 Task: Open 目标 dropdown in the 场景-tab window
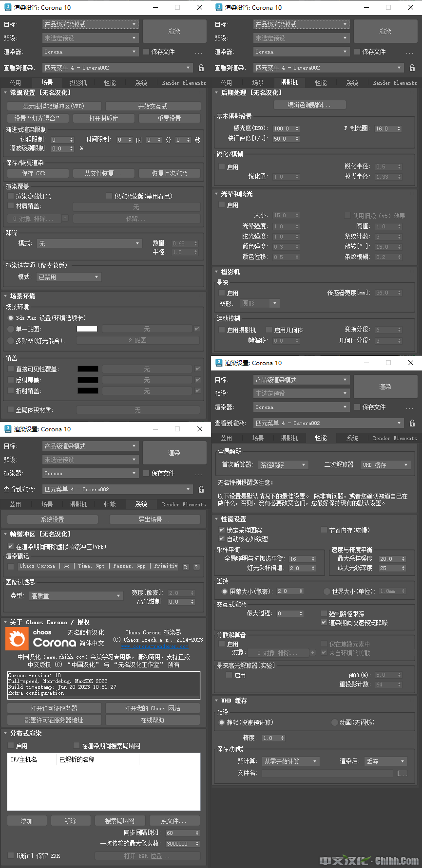coord(91,24)
